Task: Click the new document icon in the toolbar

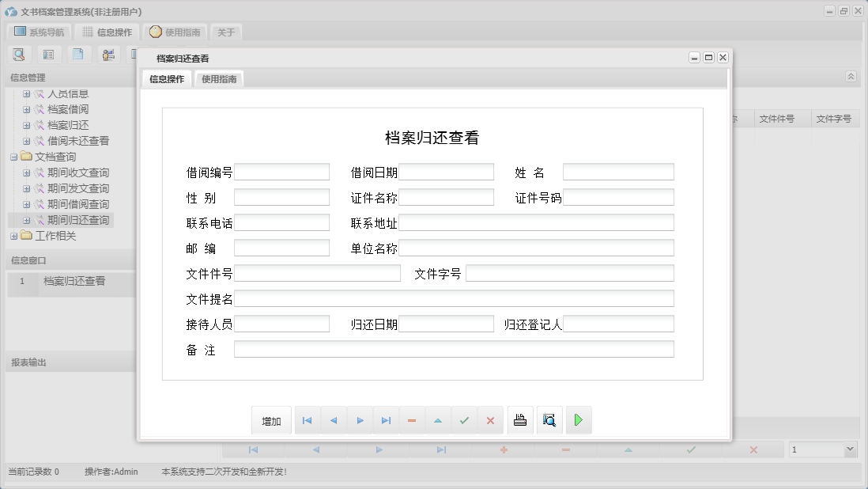Action: tap(78, 54)
